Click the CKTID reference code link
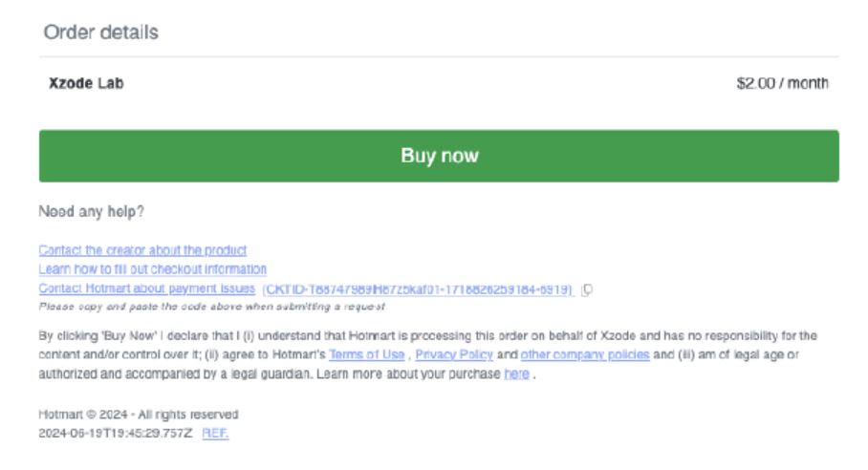This screenshot has height=470, width=868. coord(418,288)
